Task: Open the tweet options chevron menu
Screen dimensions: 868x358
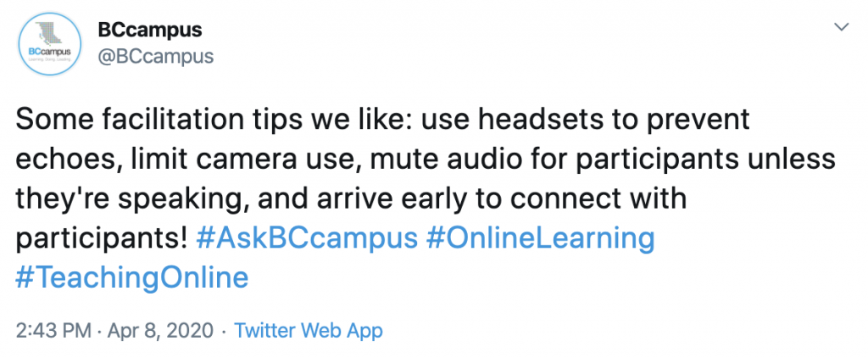Action: (842, 28)
